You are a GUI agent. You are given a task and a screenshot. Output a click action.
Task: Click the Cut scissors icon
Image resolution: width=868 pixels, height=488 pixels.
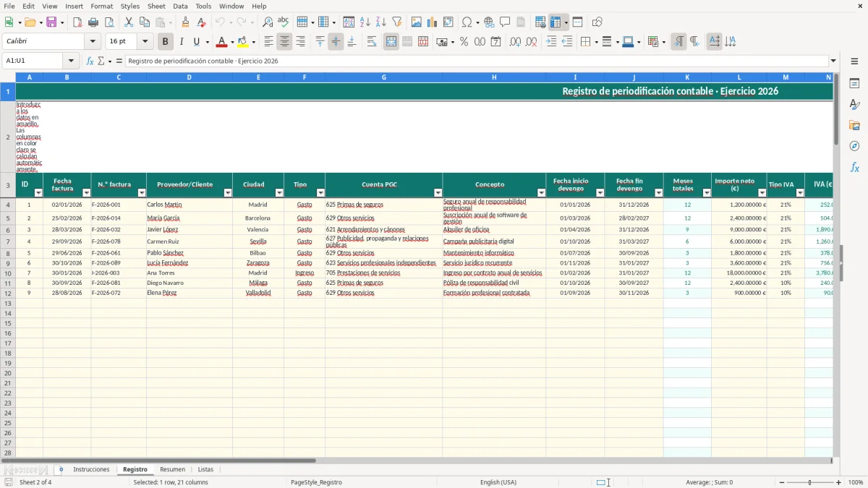[129, 22]
